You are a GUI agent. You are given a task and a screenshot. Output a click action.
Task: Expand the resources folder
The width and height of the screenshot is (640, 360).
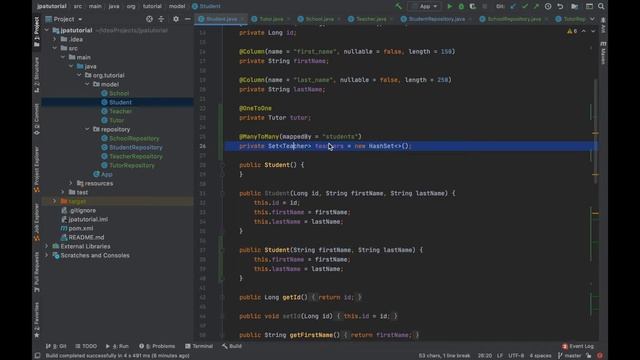coord(71,183)
